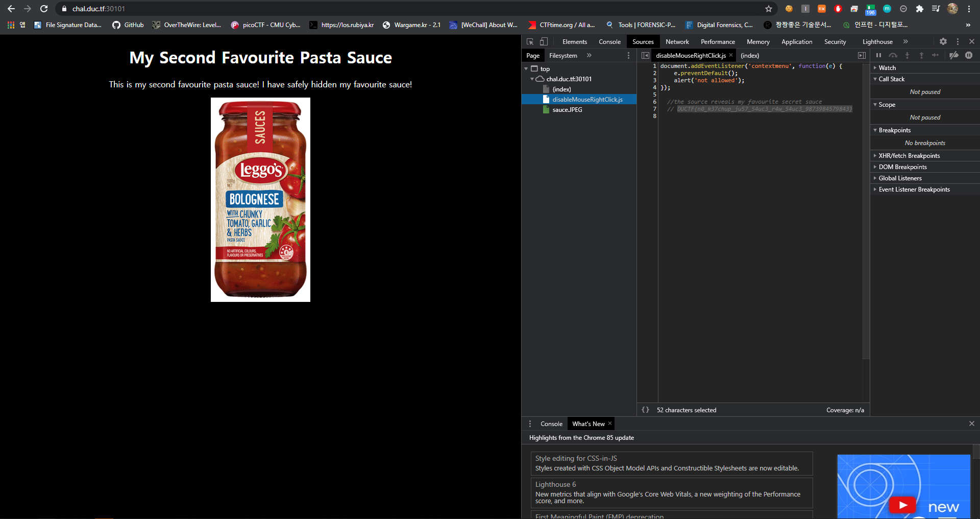Collapse the Scope section
This screenshot has width=980, height=519.
click(x=924, y=105)
